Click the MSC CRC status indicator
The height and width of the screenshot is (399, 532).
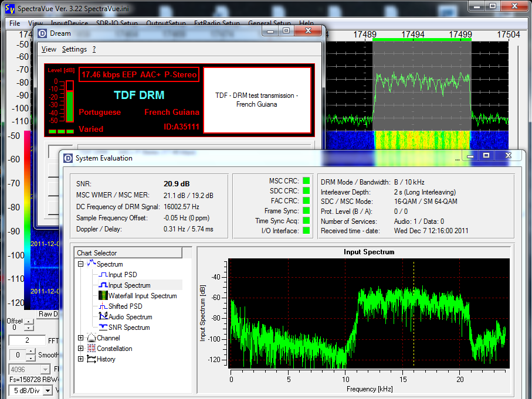click(x=306, y=181)
